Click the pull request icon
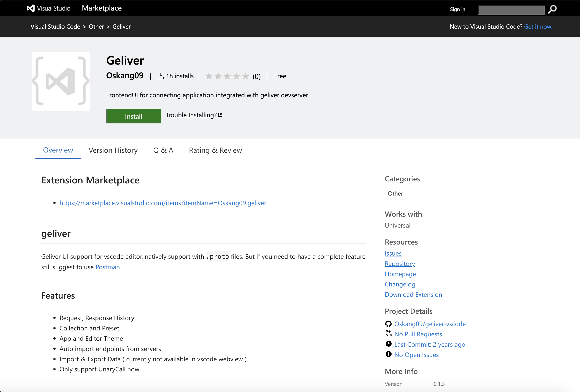Screen dimensions: 580x392 pos(389,333)
